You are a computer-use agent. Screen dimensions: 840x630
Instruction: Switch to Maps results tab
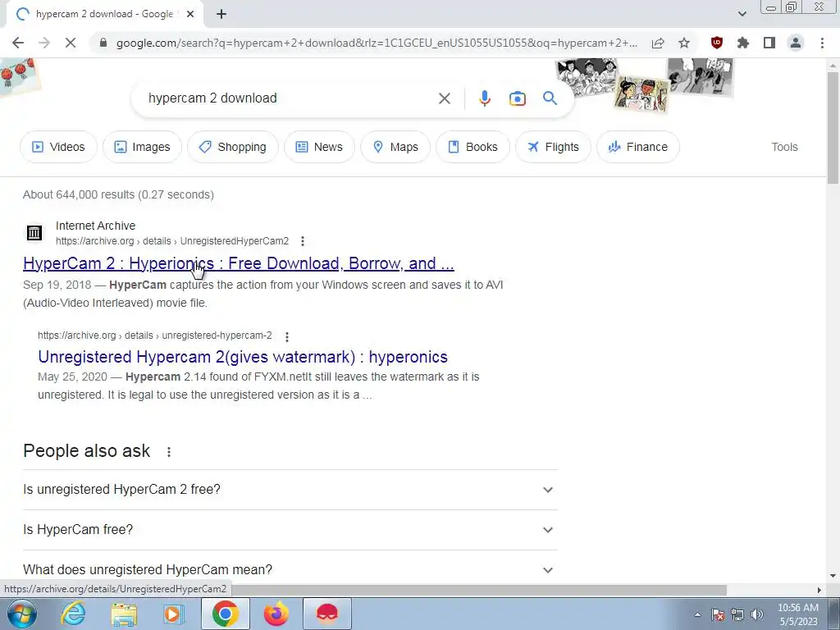(x=395, y=147)
